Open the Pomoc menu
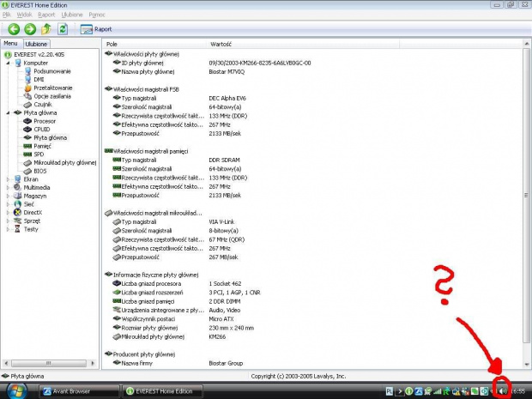This screenshot has width=532, height=399. coord(97,15)
